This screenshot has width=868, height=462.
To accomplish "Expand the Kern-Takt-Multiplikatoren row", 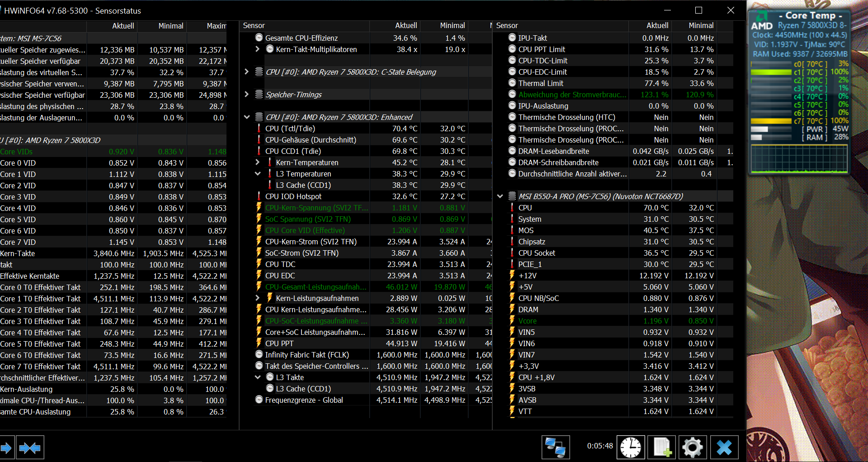I will [x=258, y=49].
